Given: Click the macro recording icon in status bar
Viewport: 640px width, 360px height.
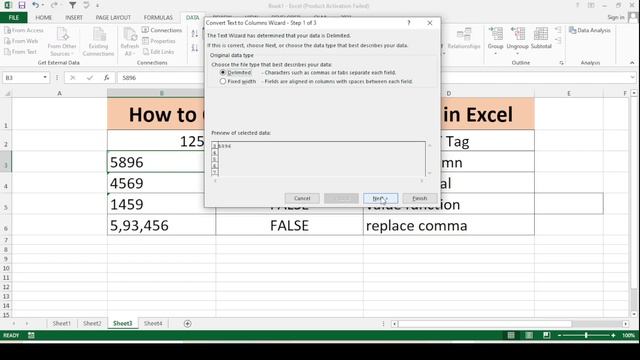Looking at the screenshot, I should [x=31, y=336].
